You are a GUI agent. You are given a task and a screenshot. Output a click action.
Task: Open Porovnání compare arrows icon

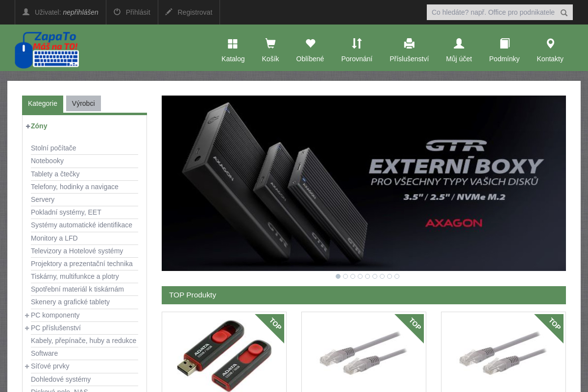click(x=357, y=44)
